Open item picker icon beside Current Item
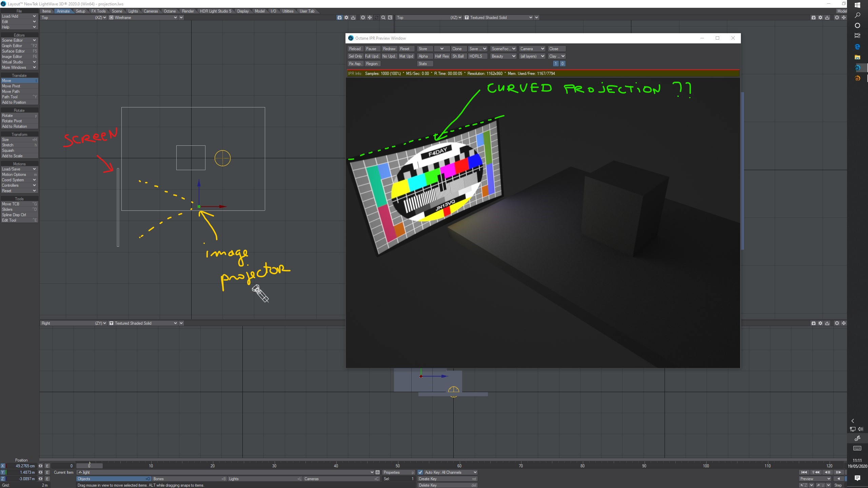Image resolution: width=868 pixels, height=488 pixels. coord(377,472)
